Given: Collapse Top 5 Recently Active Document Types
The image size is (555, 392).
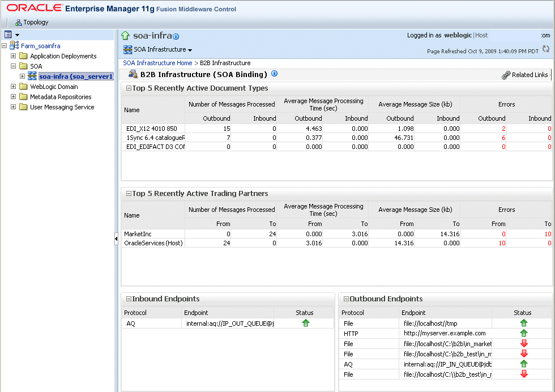Looking at the screenshot, I should point(129,88).
